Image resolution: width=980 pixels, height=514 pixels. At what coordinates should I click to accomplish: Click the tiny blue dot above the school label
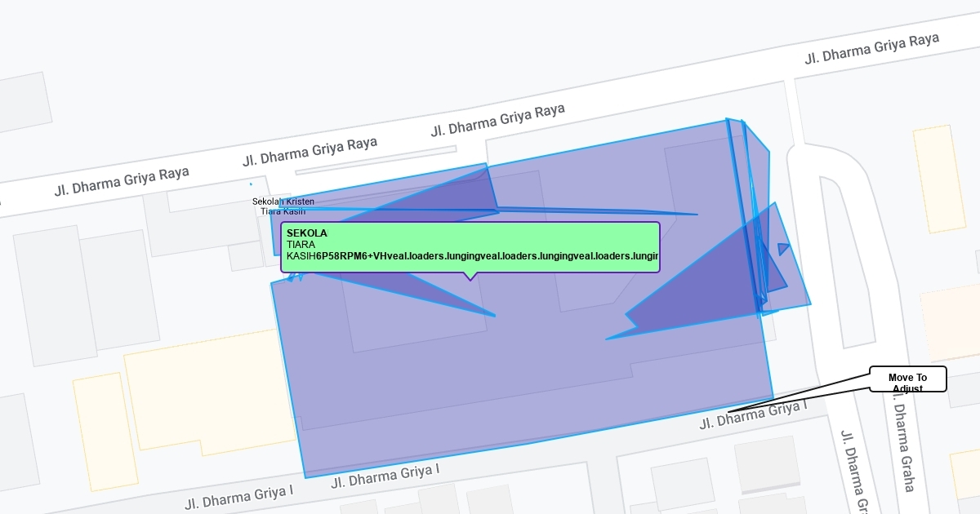point(251,184)
